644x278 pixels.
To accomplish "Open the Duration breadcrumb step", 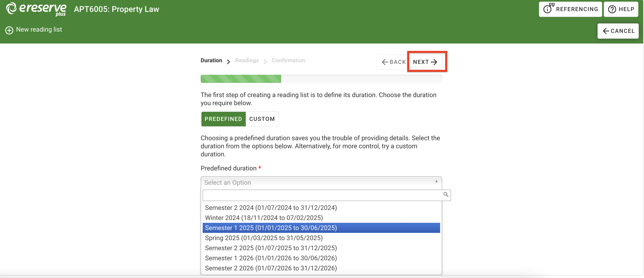I will coord(211,61).
